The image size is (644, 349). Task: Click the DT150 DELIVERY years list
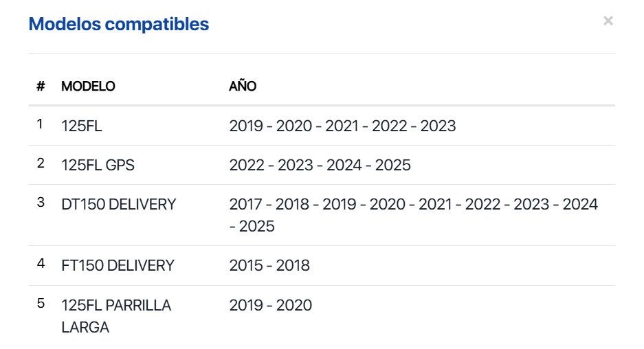(x=413, y=214)
